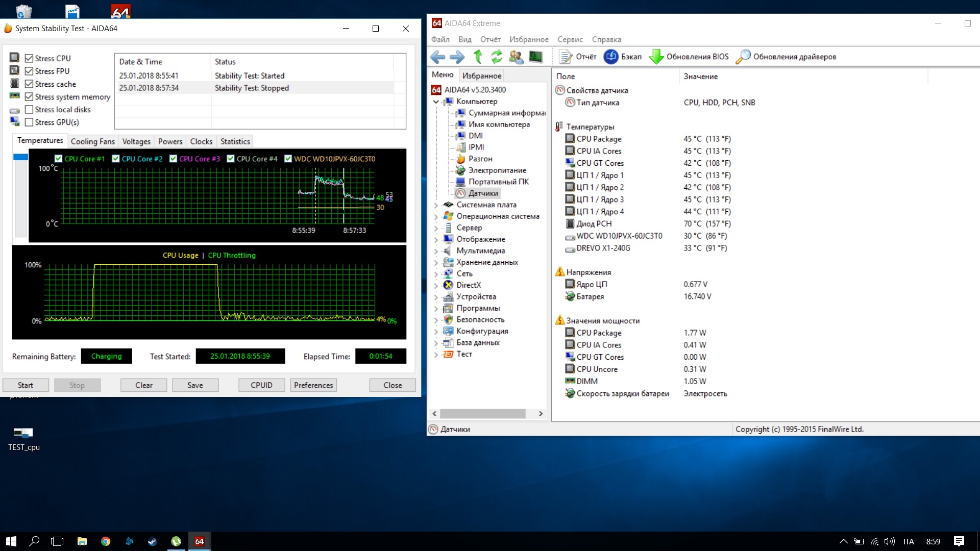
Task: Click the Бэкап backup toolbar button
Action: tap(623, 57)
